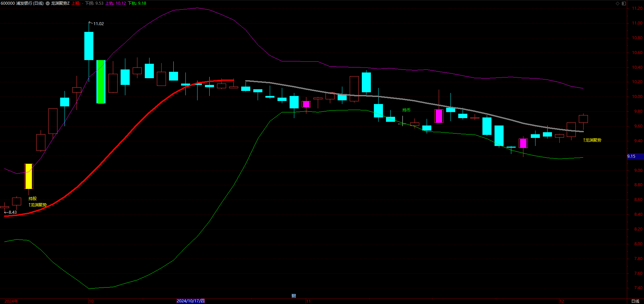The height and width of the screenshot is (304, 644).
Task: Click the 10.00 price axis label
Action: 637,97
